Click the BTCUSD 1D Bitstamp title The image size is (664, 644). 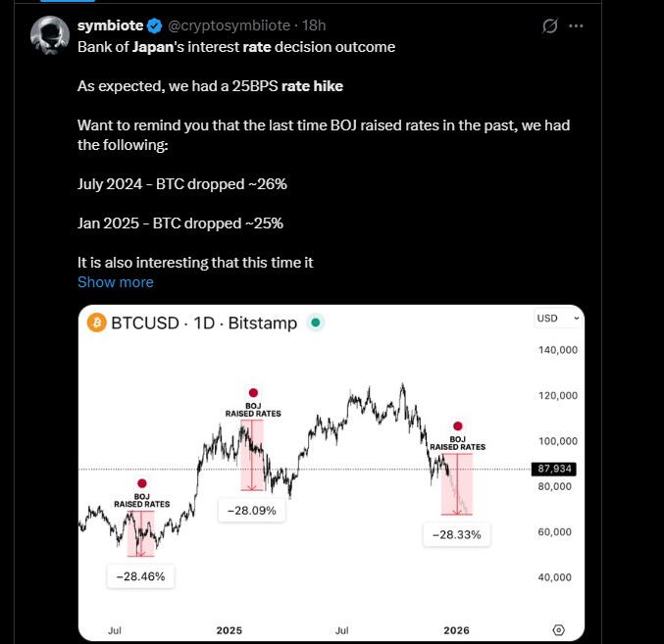tap(206, 322)
